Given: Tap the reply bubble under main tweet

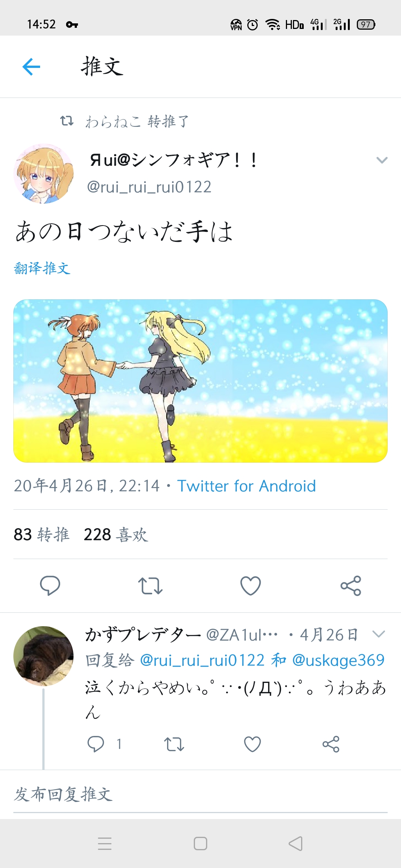Looking at the screenshot, I should click(x=50, y=586).
